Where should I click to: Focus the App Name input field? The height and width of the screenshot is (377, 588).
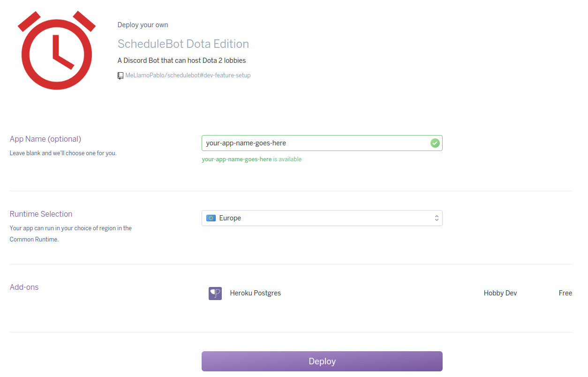(322, 143)
